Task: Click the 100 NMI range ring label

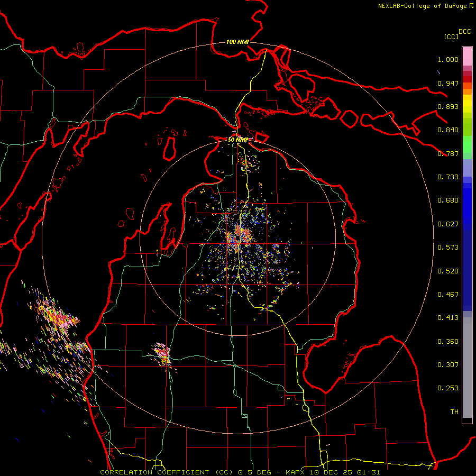Action: coord(237,42)
